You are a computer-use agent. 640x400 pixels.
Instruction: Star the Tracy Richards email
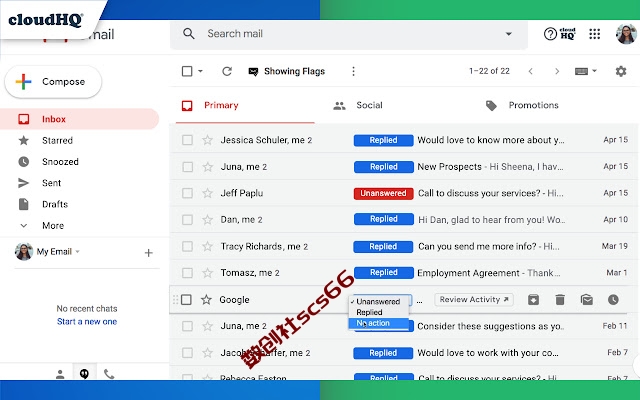207,247
